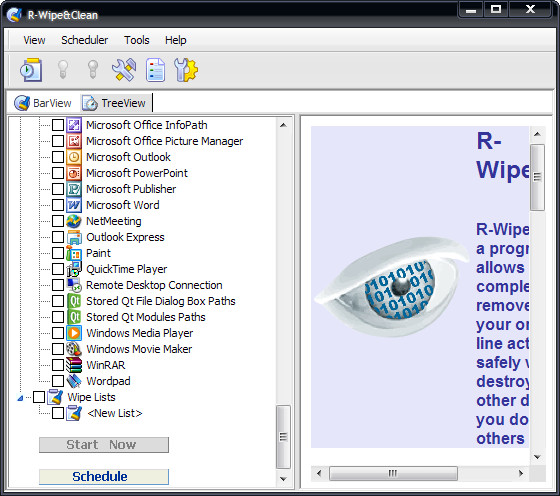Click the first light bulb toolbar icon
The height and width of the screenshot is (496, 560).
pos(63,69)
